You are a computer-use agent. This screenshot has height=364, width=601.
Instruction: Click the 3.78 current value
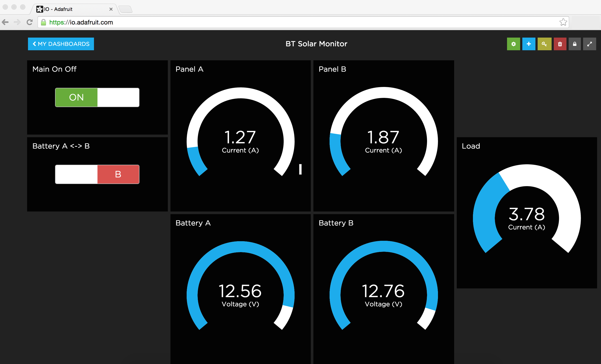point(527,214)
